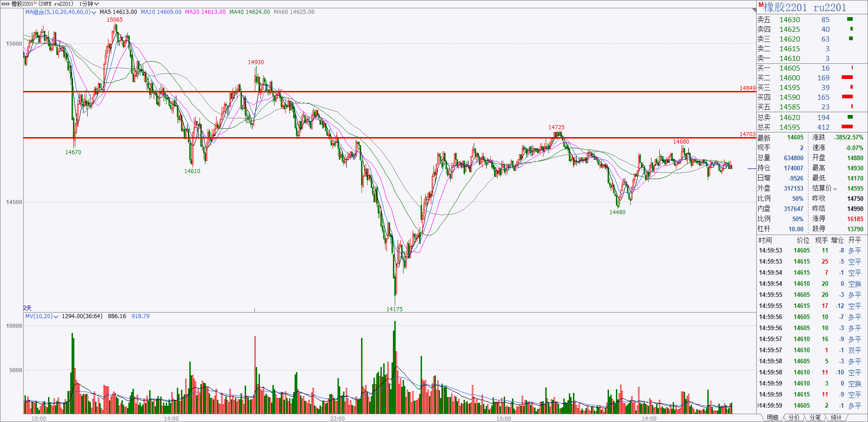The height and width of the screenshot is (422, 868).
Task: Open the 1分钟 period dropdown
Action: point(89,4)
